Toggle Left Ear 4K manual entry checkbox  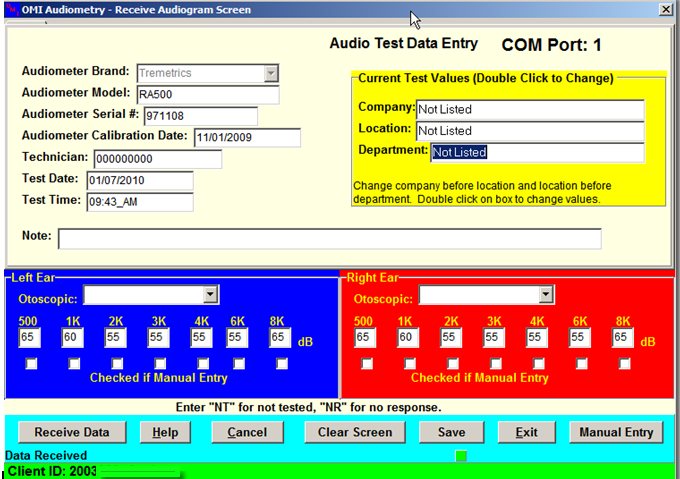(x=204, y=364)
